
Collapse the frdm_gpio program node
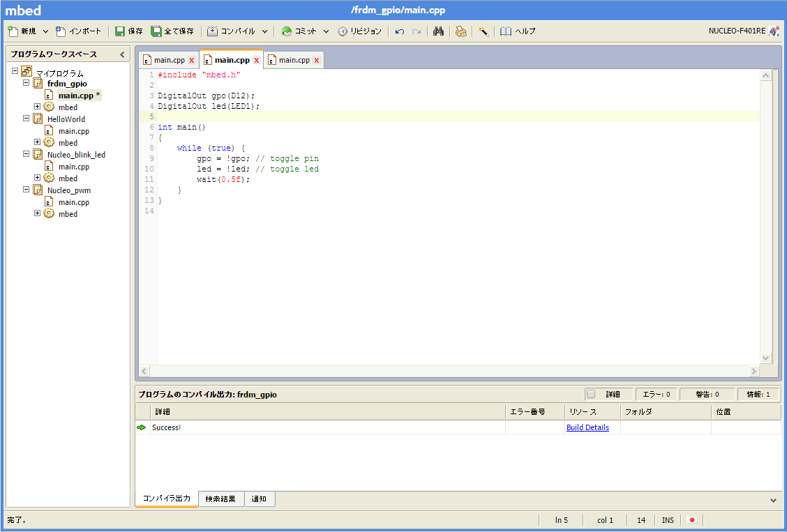tap(26, 83)
